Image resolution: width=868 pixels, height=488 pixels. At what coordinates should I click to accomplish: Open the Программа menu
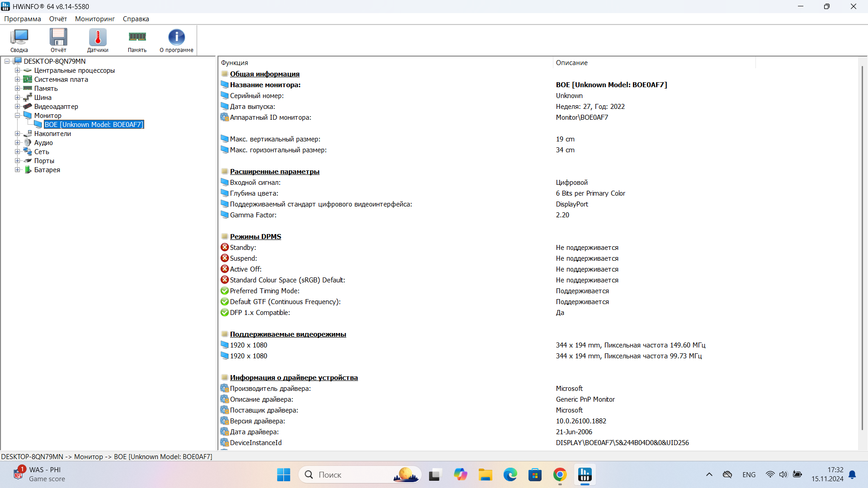pyautogui.click(x=23, y=19)
